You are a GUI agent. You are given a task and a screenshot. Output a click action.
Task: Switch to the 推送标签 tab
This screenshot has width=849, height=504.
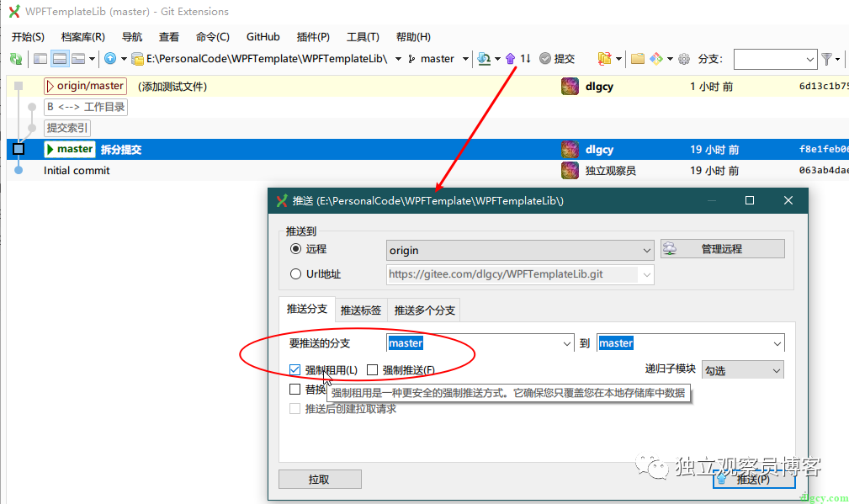pyautogui.click(x=361, y=309)
